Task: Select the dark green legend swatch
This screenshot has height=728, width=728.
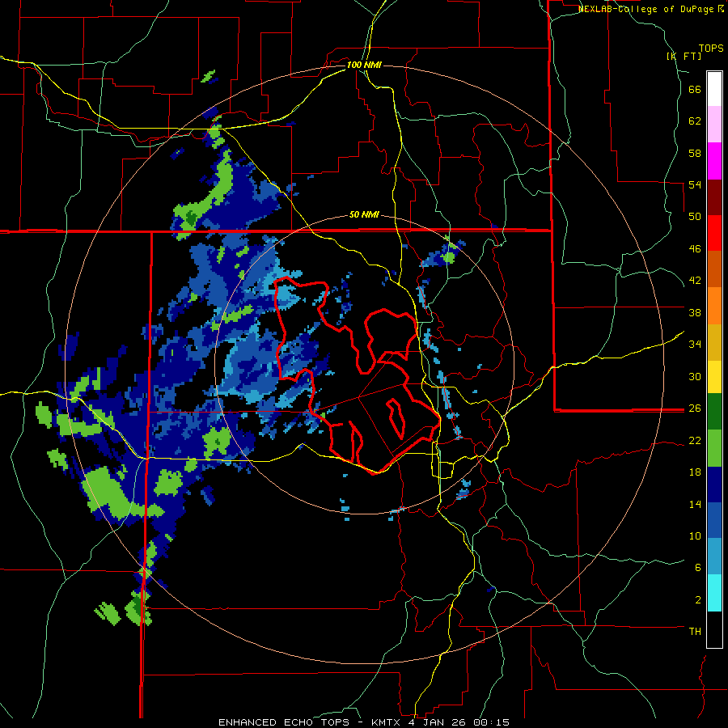Action: point(714,412)
